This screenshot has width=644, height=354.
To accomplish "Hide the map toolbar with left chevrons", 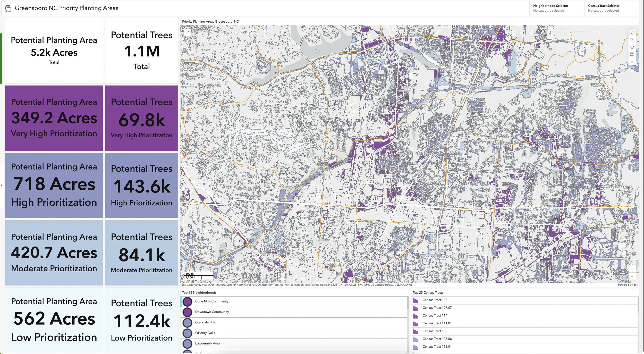I will click(632, 62).
